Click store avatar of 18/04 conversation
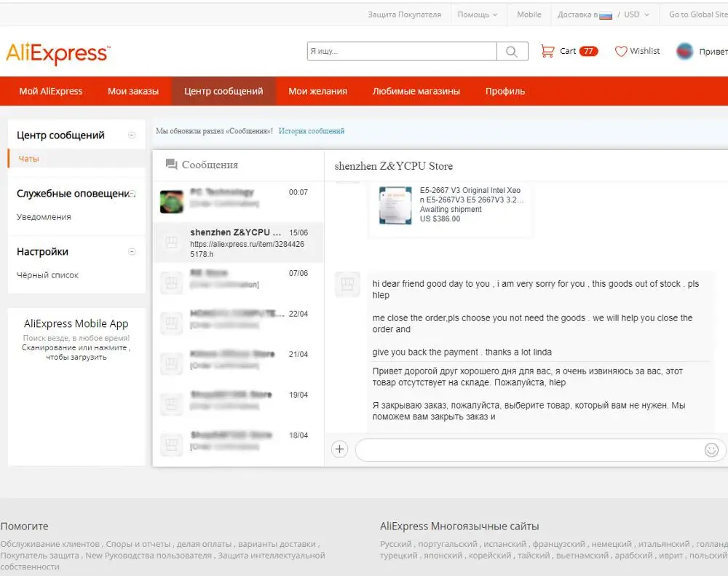The width and height of the screenshot is (728, 576). click(x=171, y=444)
